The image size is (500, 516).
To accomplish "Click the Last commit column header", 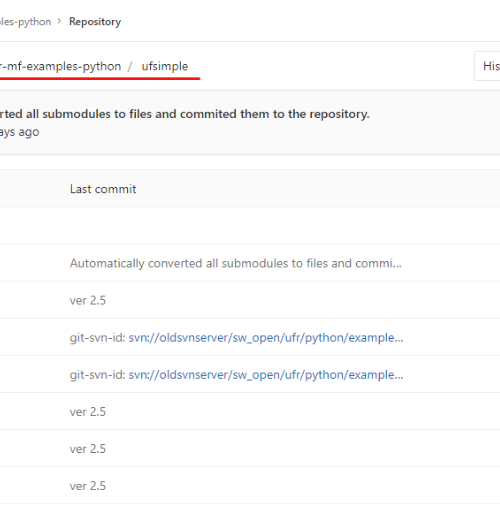I will [x=103, y=189].
